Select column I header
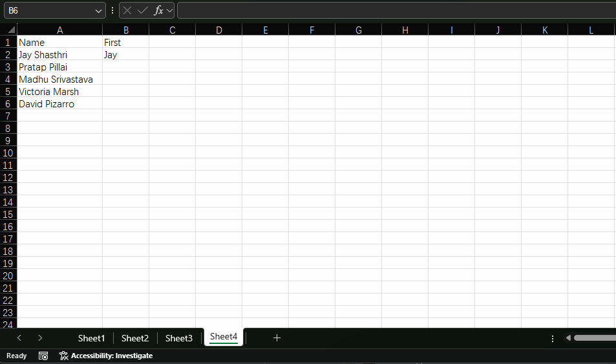This screenshot has width=616, height=364. coord(451,30)
